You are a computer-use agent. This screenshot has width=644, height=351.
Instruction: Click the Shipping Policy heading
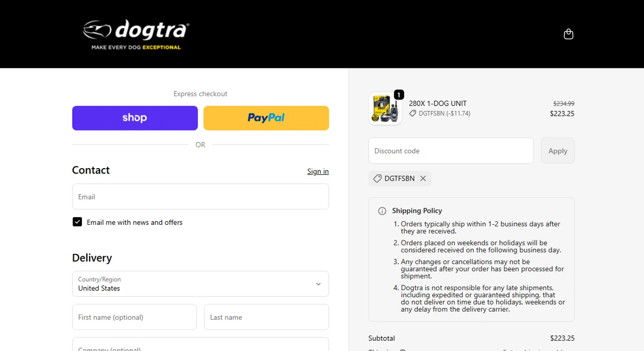pyautogui.click(x=417, y=211)
